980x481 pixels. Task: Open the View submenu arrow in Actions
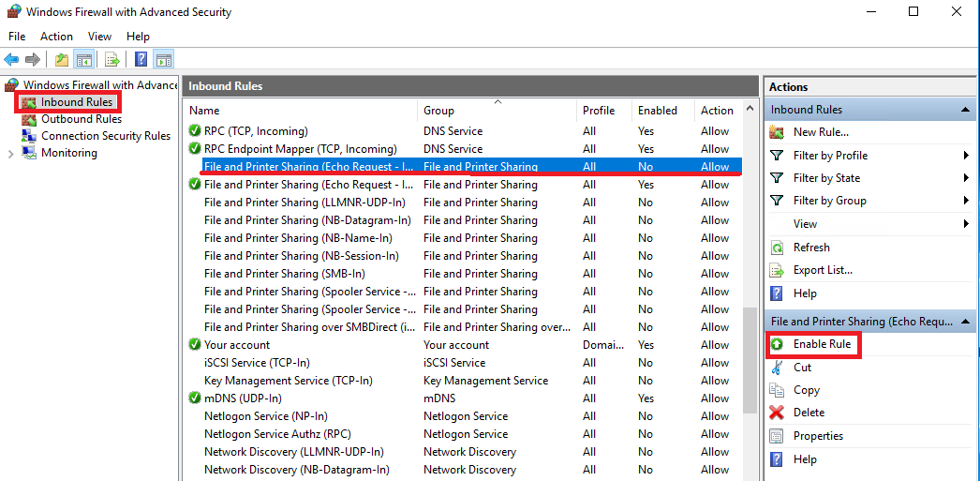point(966,223)
